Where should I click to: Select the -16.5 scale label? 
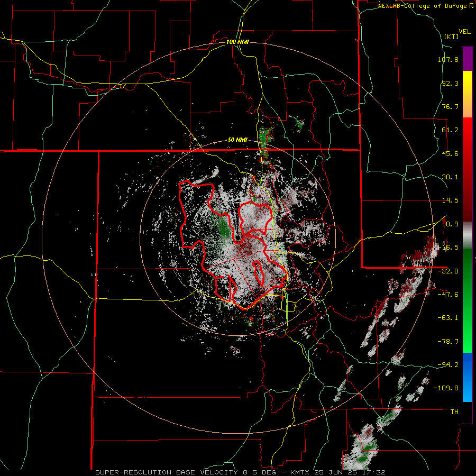tap(448, 248)
